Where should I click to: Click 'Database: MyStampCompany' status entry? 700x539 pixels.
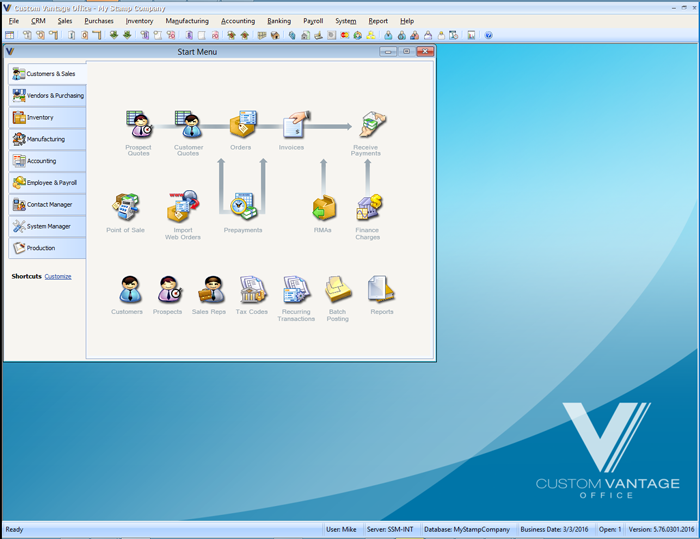click(467, 529)
